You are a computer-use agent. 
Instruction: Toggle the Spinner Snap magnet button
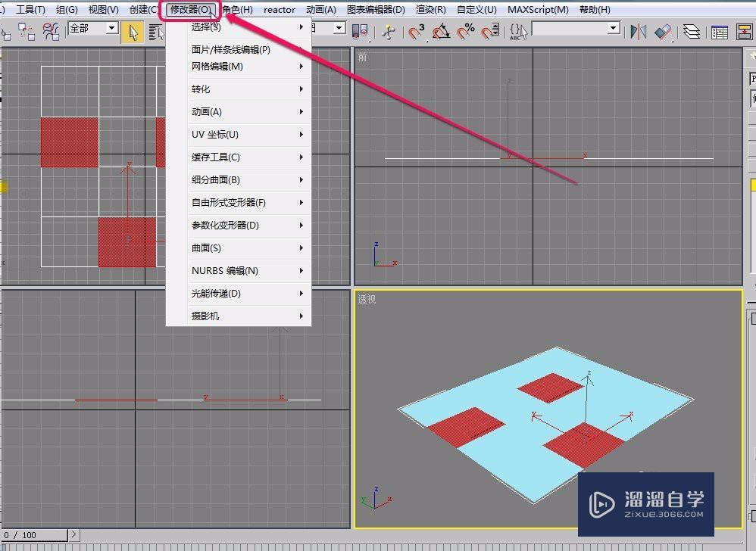(x=490, y=32)
